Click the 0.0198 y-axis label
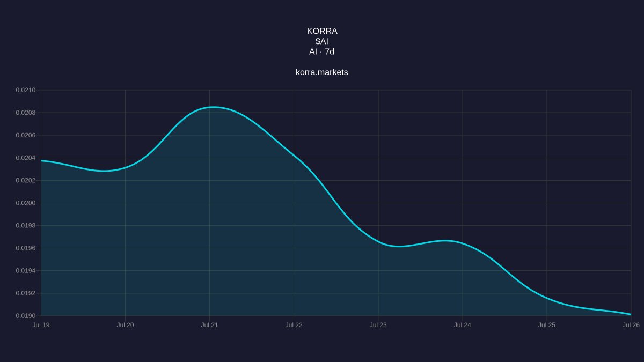This screenshot has height=362, width=644. coord(25,225)
